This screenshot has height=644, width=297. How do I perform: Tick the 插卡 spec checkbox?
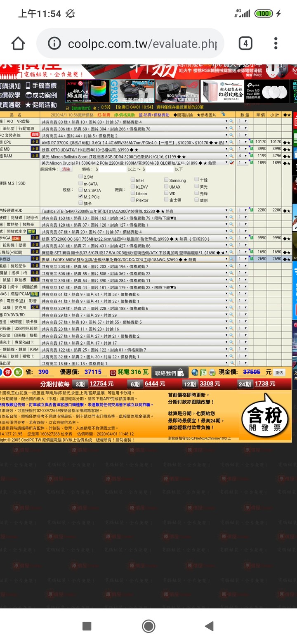tap(81, 203)
